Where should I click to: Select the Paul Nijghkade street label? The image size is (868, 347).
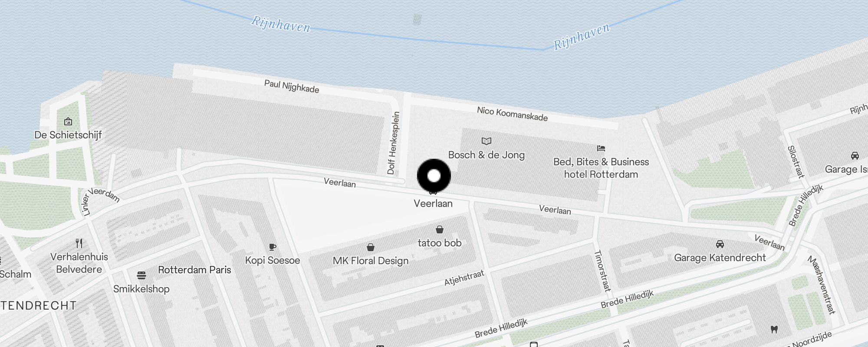click(292, 86)
